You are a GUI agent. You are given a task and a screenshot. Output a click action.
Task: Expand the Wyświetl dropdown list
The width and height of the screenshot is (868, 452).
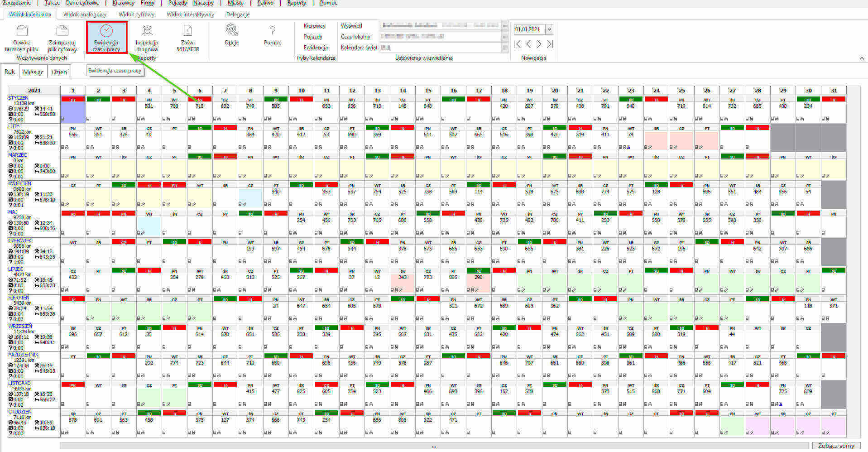(x=505, y=26)
